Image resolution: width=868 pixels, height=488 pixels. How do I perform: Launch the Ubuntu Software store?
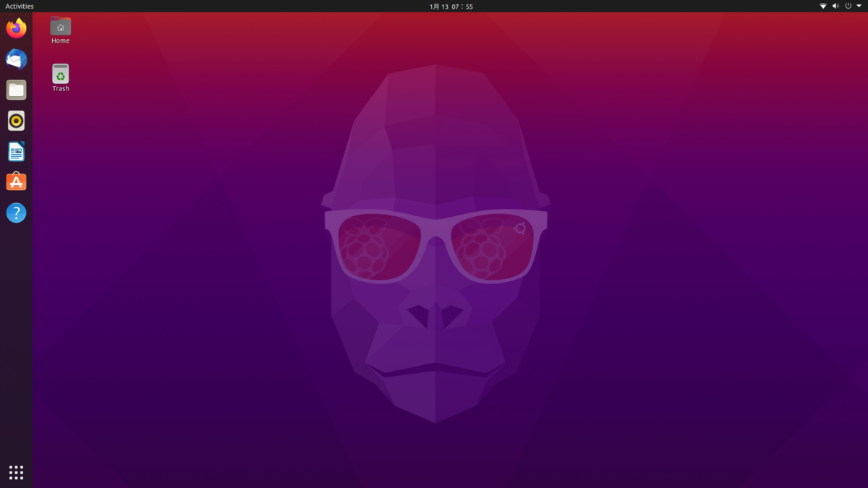[x=16, y=181]
